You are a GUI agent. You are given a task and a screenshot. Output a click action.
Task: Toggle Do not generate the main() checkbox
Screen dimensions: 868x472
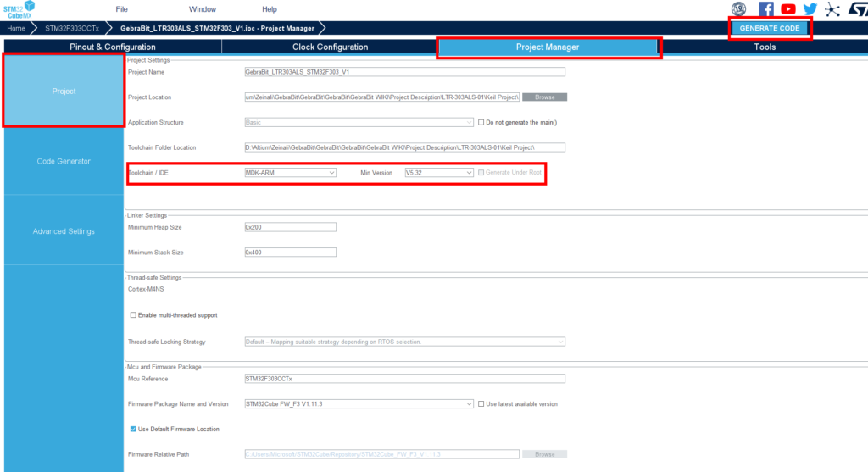[x=481, y=122]
